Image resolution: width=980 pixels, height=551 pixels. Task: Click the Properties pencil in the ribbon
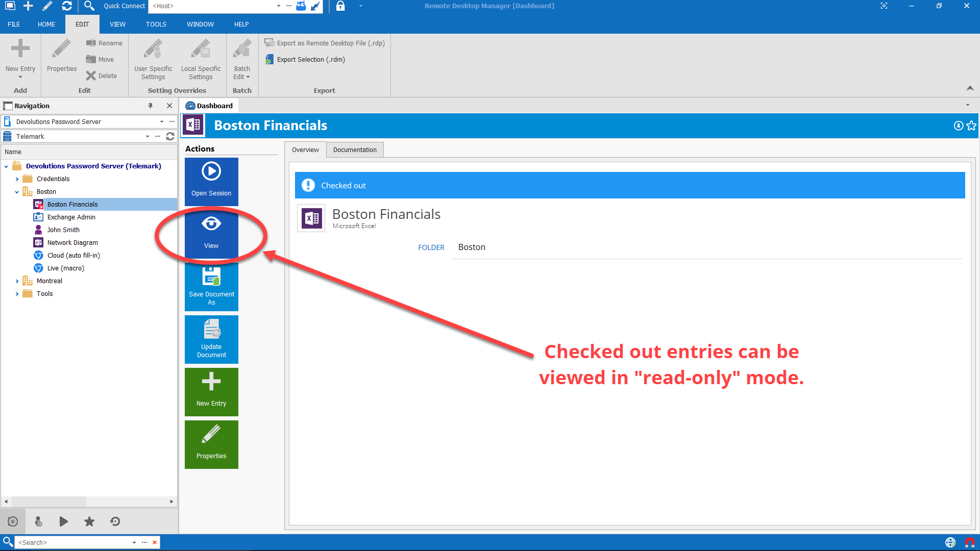pyautogui.click(x=62, y=56)
